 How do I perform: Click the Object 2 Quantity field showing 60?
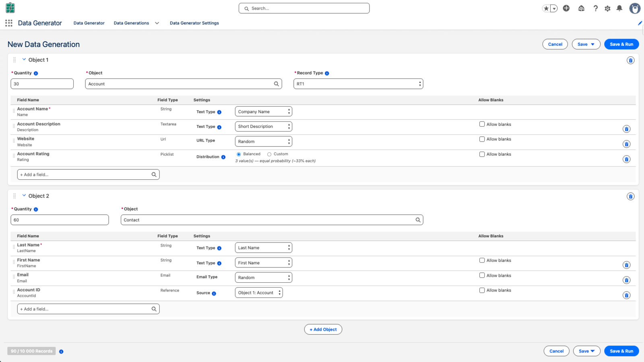[60, 220]
